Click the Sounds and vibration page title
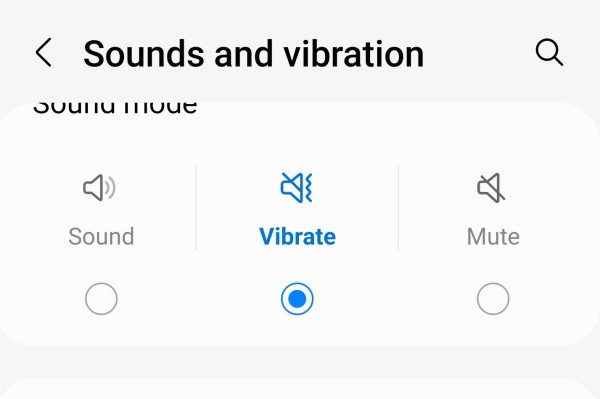This screenshot has height=399, width=600. click(253, 54)
